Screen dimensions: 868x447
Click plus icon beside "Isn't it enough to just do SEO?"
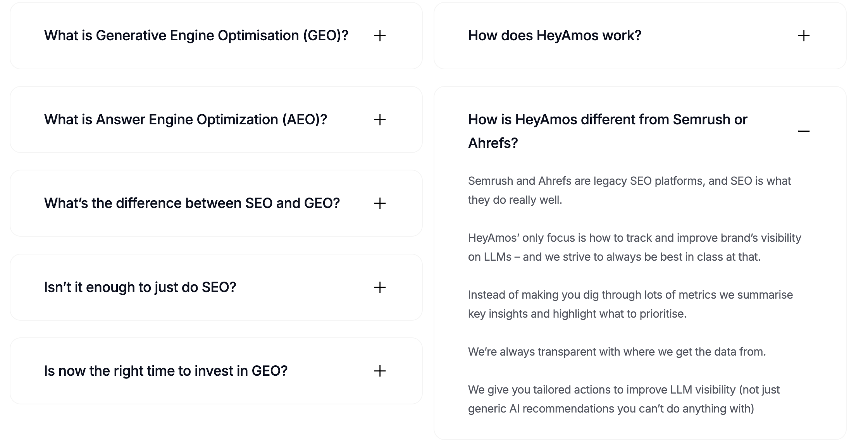[380, 287]
